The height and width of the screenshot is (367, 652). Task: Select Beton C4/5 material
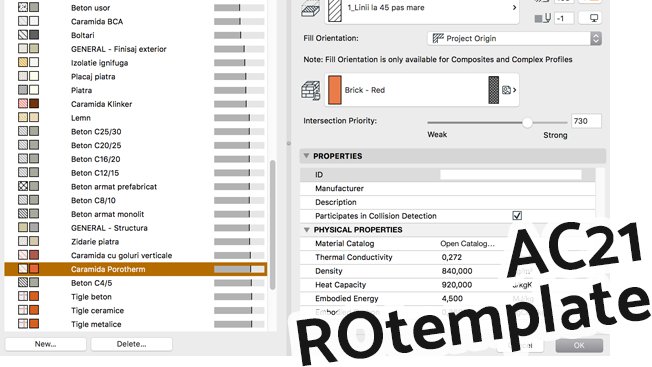click(x=136, y=283)
